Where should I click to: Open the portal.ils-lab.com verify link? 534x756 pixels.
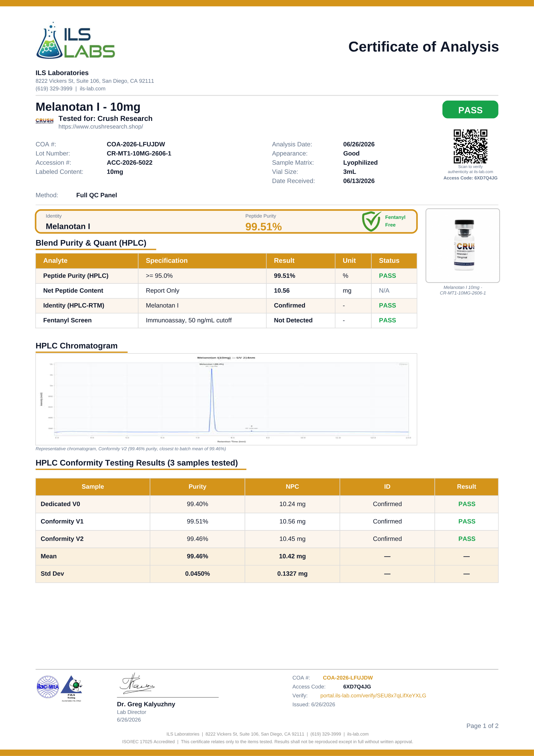(x=373, y=696)
